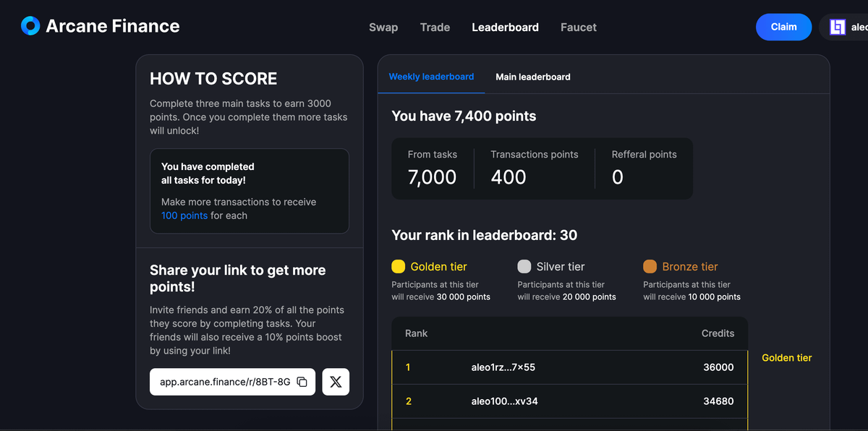Click the 'Silver tier' label
The height and width of the screenshot is (431, 868).
pyautogui.click(x=561, y=267)
